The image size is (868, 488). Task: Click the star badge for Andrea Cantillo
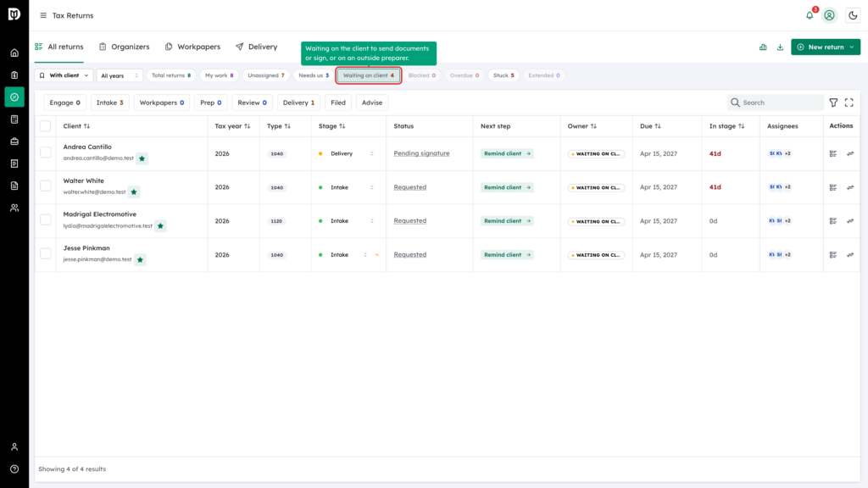coord(142,158)
